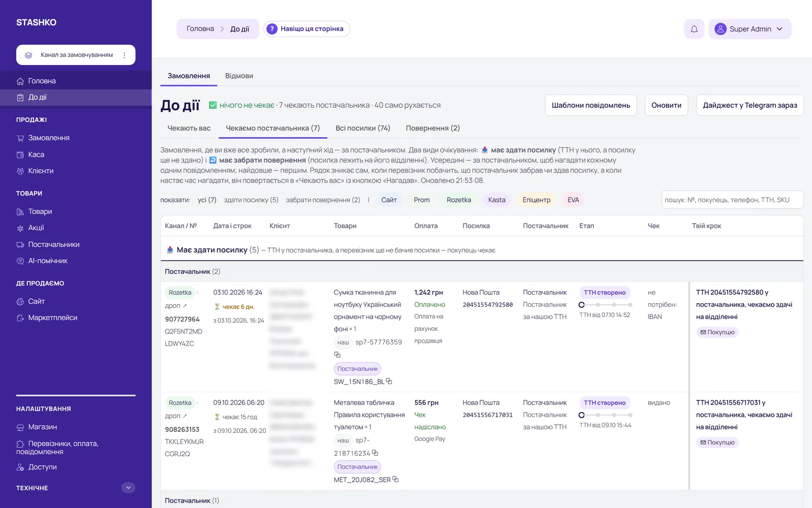Click the Товари catalog icon

[20, 212]
